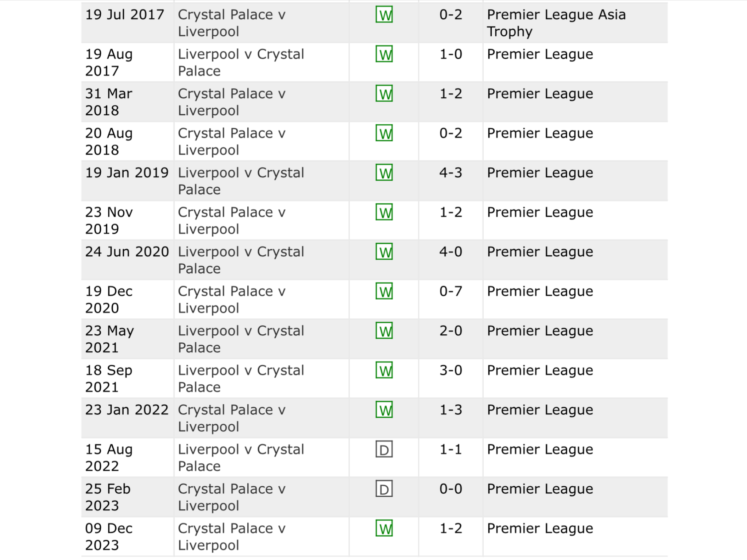Open Liverpool v Crystal Palace 15 Aug 2022 fixture

[x=241, y=458]
